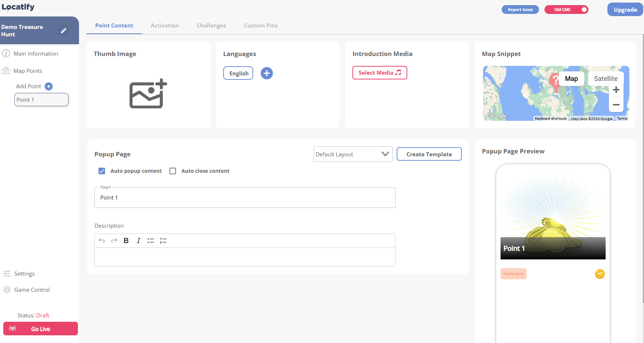Screen dimensions: 644x343
Task: Click the Map Points sidebar icon
Action: click(x=6, y=70)
